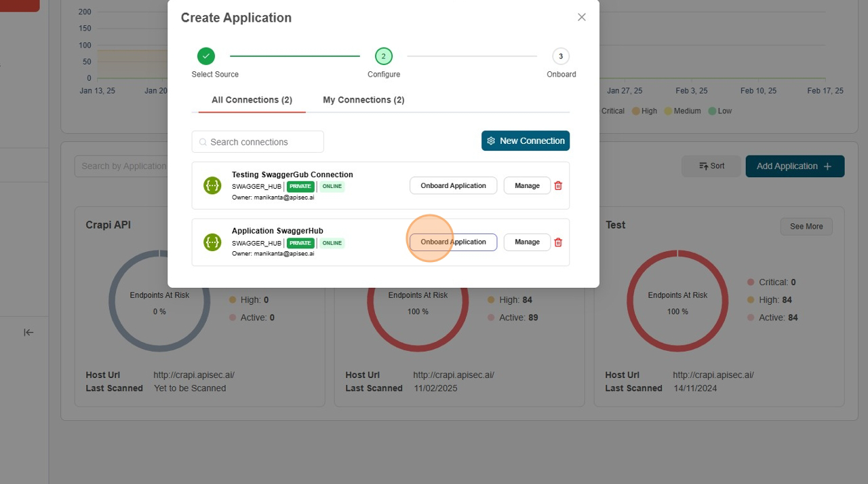Switch to the My Connections tab

[x=363, y=100]
